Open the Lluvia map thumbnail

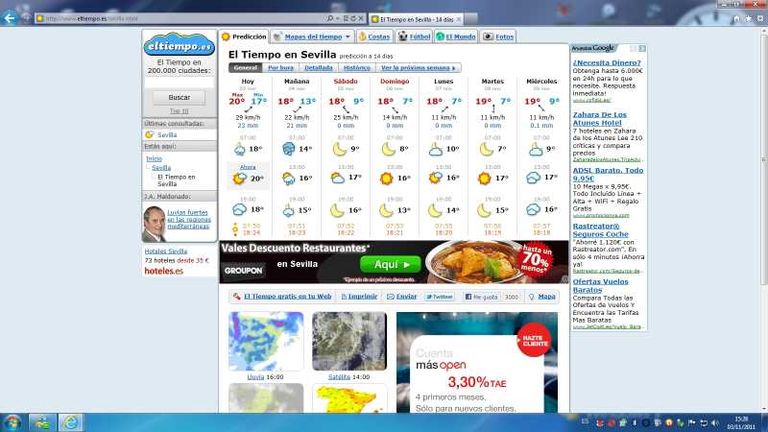tap(266, 341)
